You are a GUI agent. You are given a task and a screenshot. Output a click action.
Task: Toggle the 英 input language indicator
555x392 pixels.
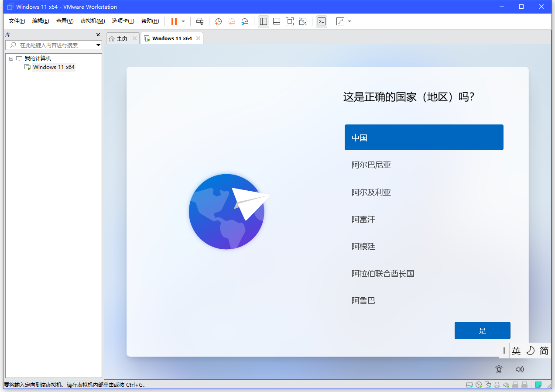(x=516, y=351)
